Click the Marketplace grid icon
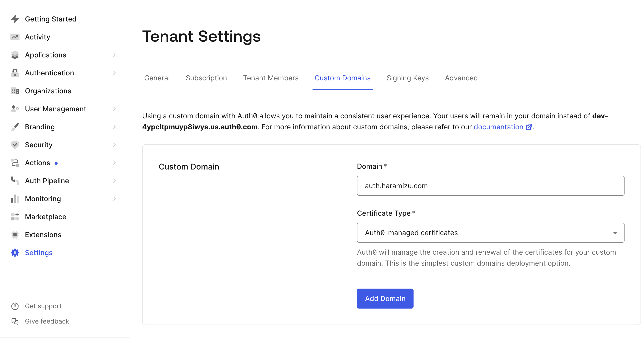This screenshot has width=644, height=345. [x=15, y=217]
